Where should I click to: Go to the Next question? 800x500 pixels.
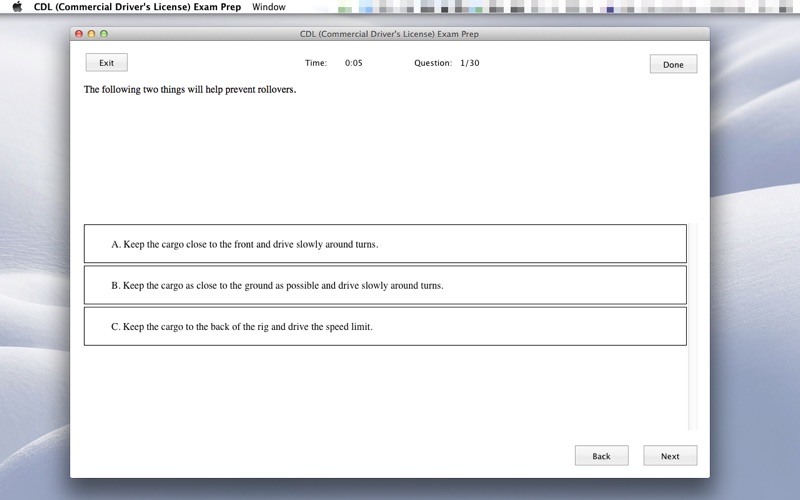(x=670, y=456)
